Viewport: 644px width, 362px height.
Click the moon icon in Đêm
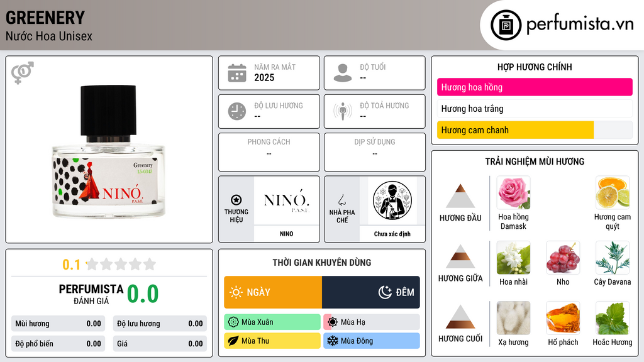(385, 292)
